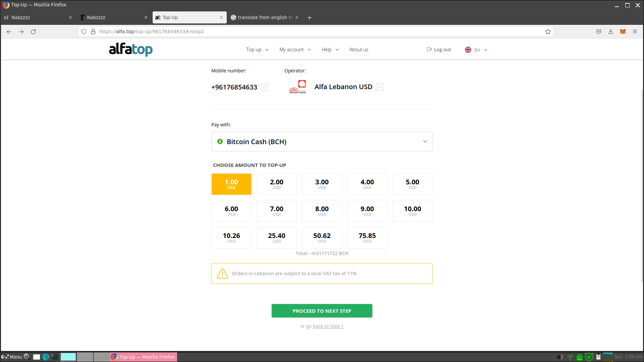The image size is (644, 362).
Task: Log out of the alfatop account
Action: 439,50
